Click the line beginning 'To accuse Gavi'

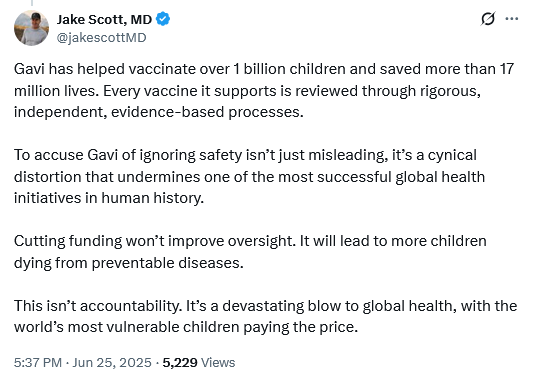pyautogui.click(x=245, y=155)
